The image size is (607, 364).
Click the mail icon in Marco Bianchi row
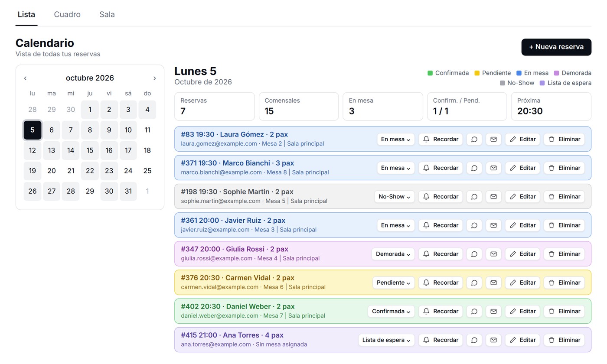(x=493, y=168)
